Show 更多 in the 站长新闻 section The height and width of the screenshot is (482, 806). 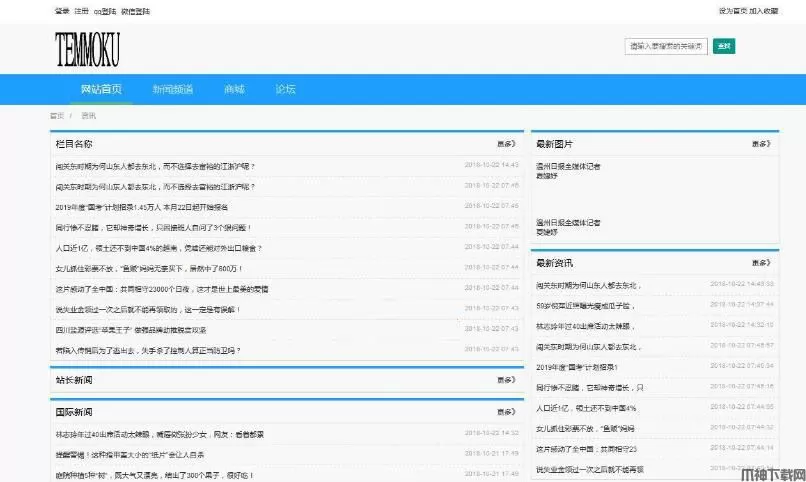tap(507, 380)
